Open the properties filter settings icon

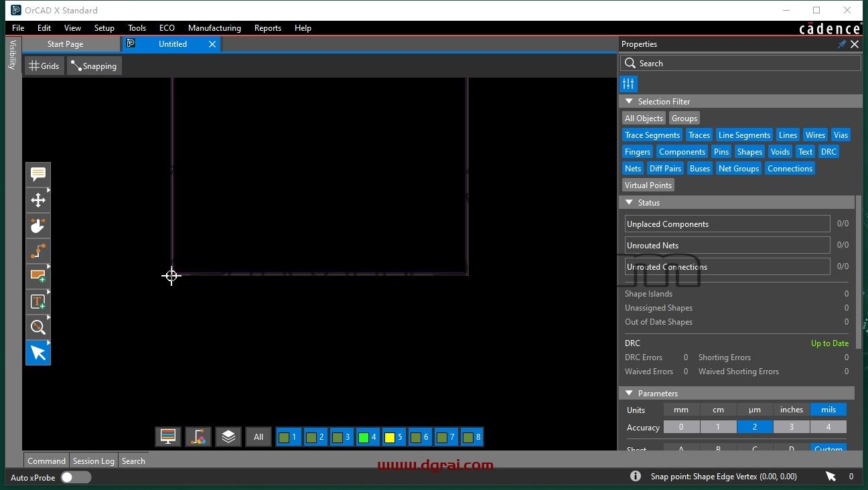[628, 84]
